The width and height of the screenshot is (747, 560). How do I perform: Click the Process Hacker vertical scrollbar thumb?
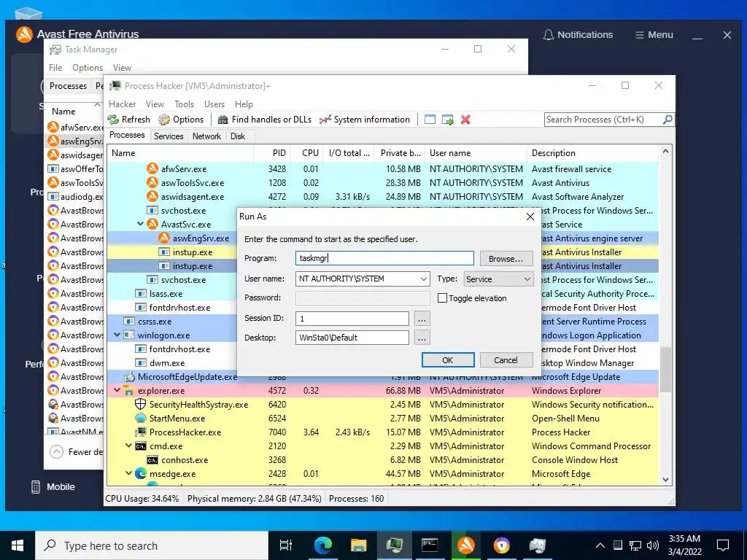(665, 369)
